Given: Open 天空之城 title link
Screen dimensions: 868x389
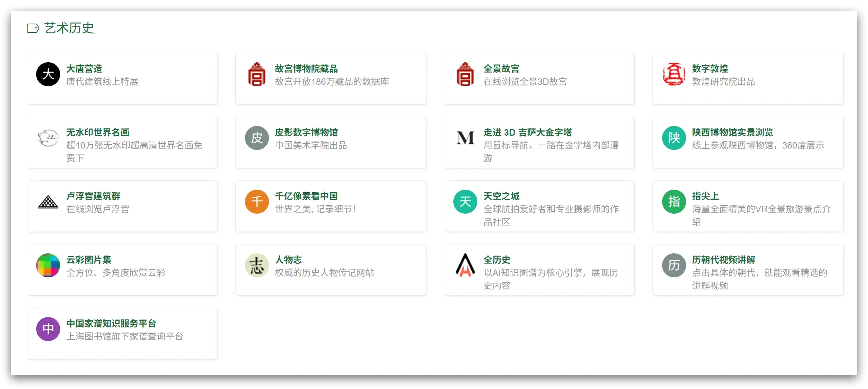Looking at the screenshot, I should [501, 196].
